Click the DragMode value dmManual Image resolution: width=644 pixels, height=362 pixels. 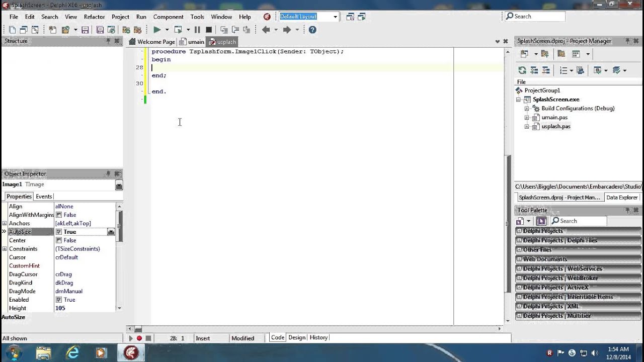pyautogui.click(x=69, y=291)
